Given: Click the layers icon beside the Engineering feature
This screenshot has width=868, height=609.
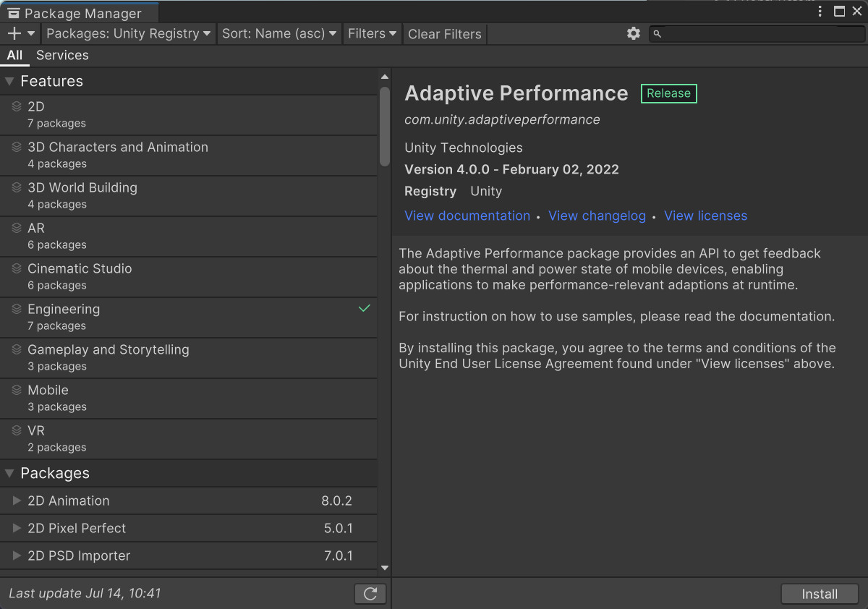Looking at the screenshot, I should pos(17,309).
